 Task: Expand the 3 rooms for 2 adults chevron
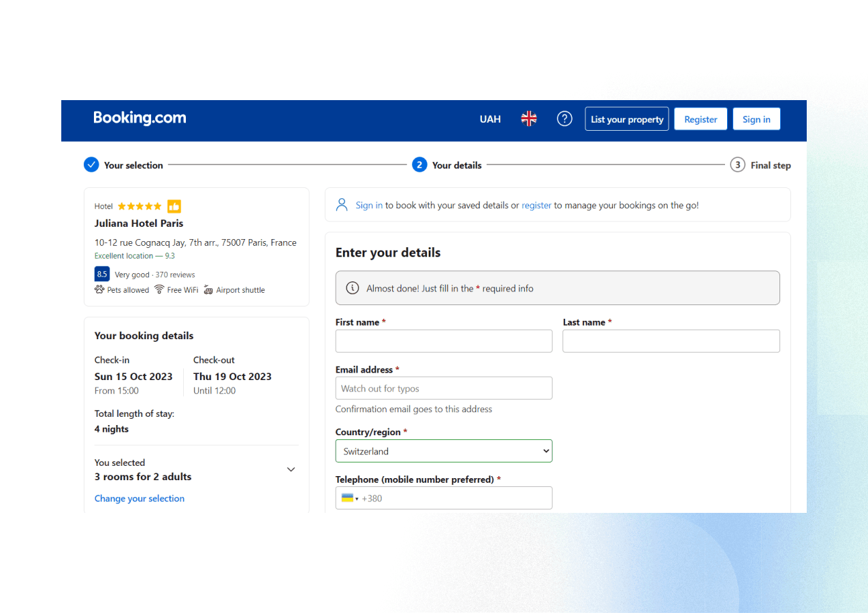pyautogui.click(x=291, y=469)
